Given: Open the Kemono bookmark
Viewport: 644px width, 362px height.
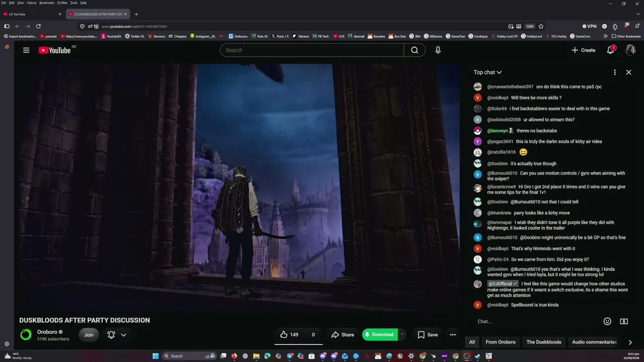Looking at the screenshot, I should [x=156, y=36].
